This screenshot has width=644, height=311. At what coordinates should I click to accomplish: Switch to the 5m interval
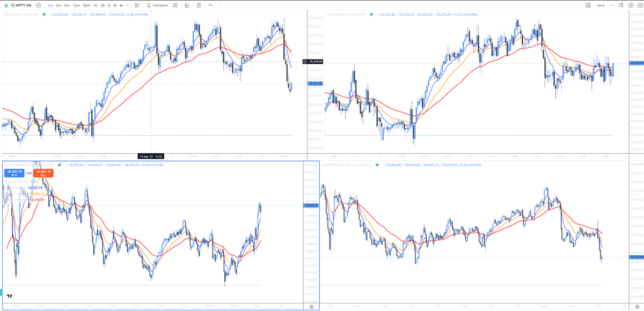(67, 5)
